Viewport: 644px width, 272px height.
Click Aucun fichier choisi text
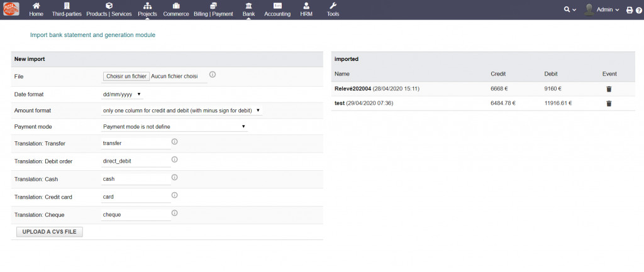coord(175,76)
